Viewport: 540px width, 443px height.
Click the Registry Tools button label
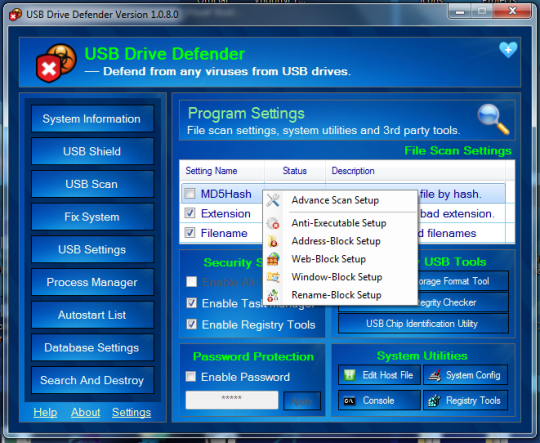(x=473, y=401)
